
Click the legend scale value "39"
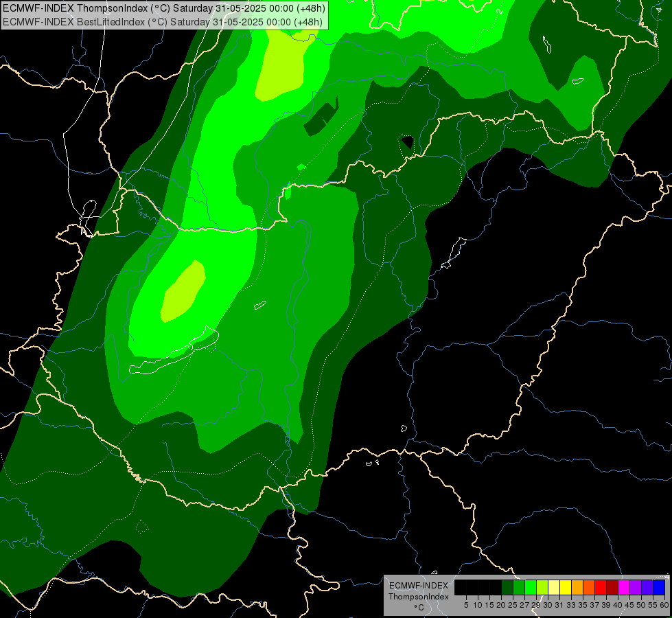[x=606, y=605]
